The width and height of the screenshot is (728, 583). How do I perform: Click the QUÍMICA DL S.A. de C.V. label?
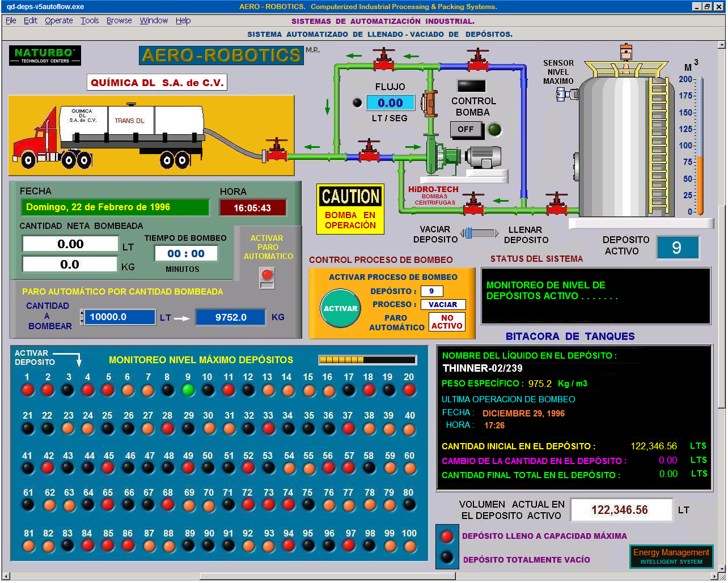pos(157,83)
